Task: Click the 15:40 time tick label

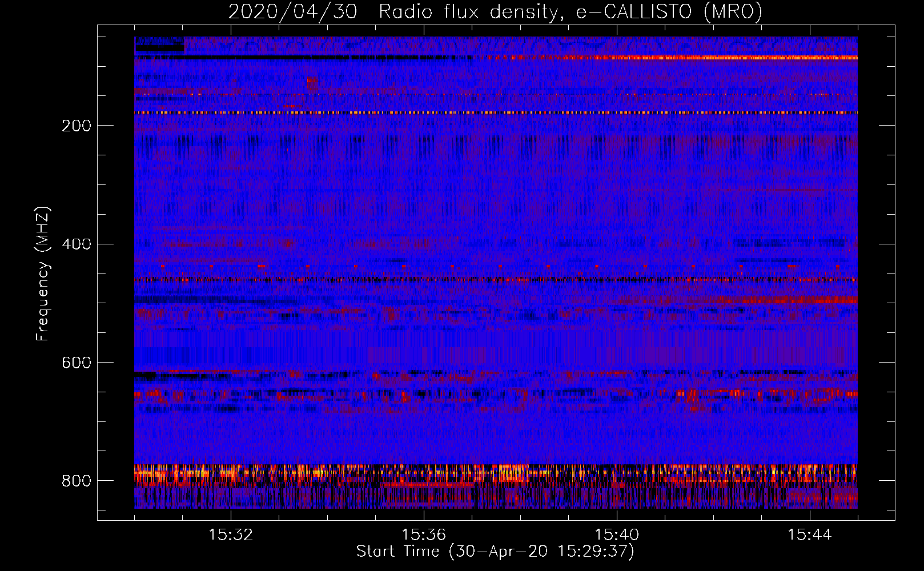Action: pyautogui.click(x=617, y=535)
